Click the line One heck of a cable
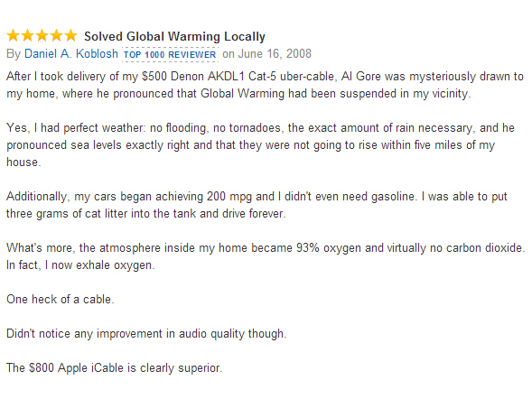 coord(60,300)
